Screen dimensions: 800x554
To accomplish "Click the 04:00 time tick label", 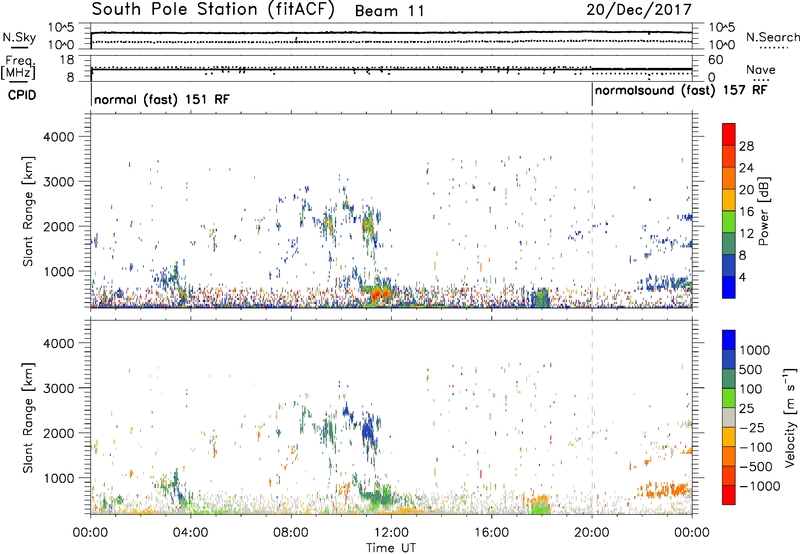I will click(x=190, y=533).
